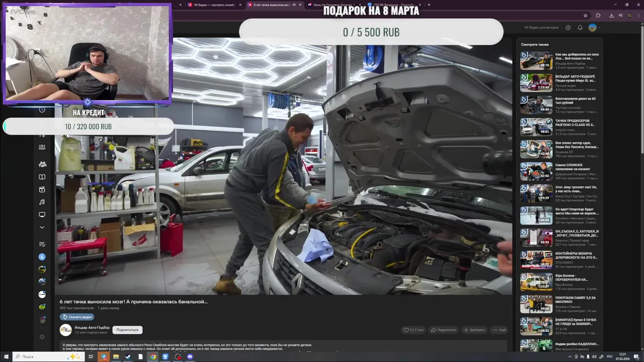Open the playlist check icon in sidebar
Image resolution: width=644 pixels, height=362 pixels.
(x=42, y=244)
